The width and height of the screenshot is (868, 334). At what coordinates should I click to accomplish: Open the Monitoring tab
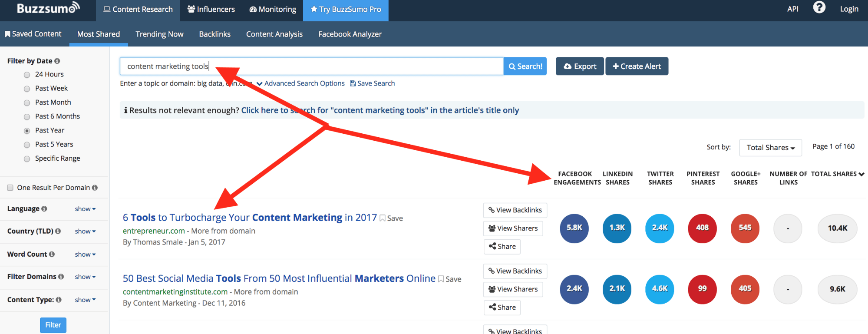click(273, 10)
